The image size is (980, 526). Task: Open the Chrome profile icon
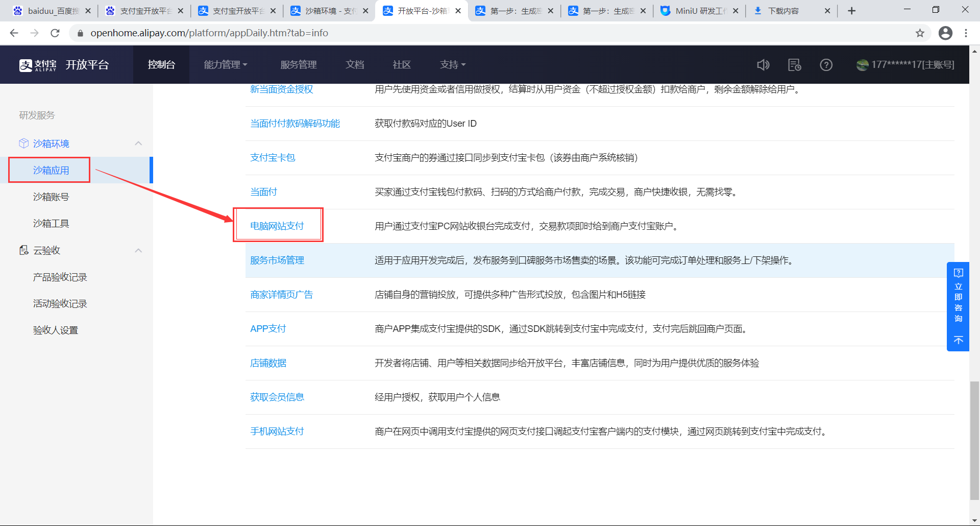[x=945, y=33]
